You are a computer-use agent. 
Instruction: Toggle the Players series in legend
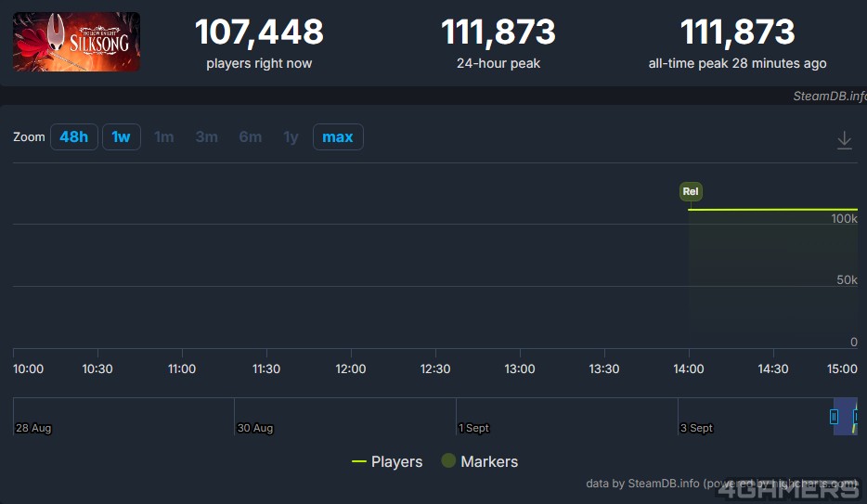387,461
